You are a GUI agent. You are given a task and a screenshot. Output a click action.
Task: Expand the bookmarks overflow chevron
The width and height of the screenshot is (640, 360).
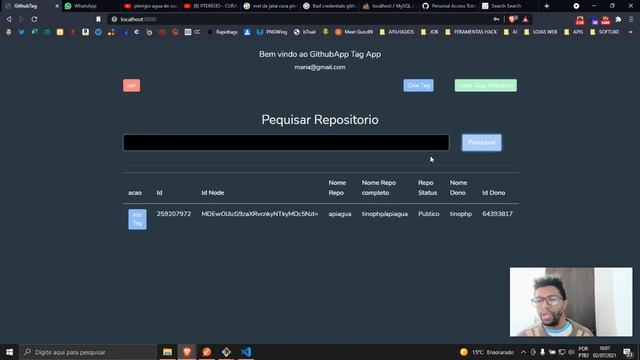point(631,32)
